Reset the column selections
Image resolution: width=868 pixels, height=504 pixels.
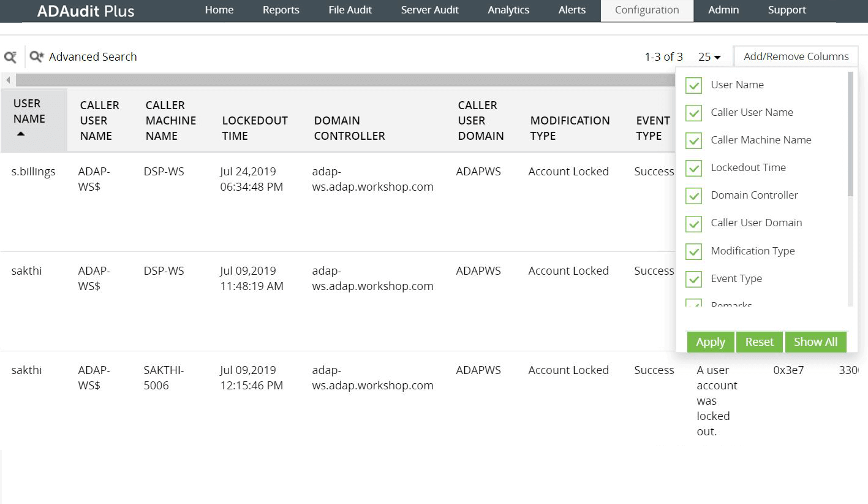coord(759,342)
